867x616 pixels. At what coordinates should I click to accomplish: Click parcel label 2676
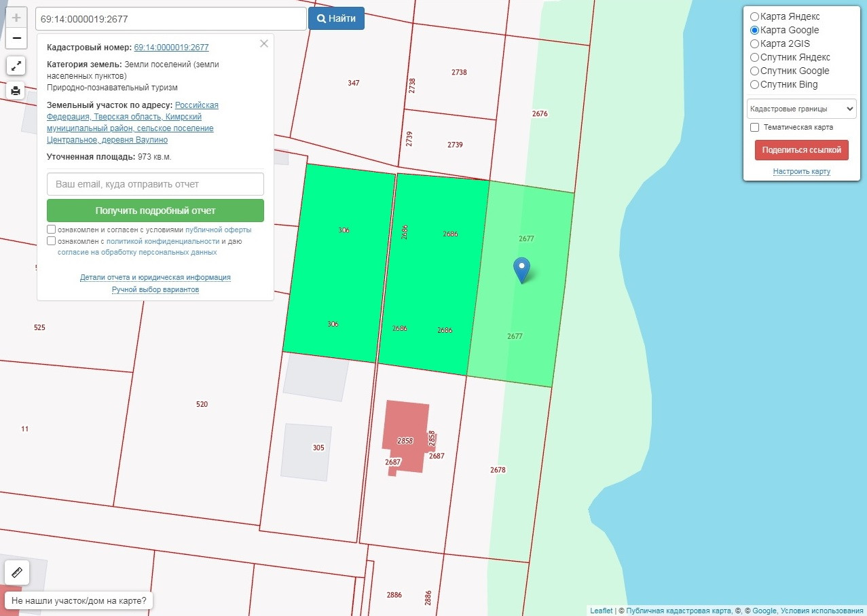540,113
